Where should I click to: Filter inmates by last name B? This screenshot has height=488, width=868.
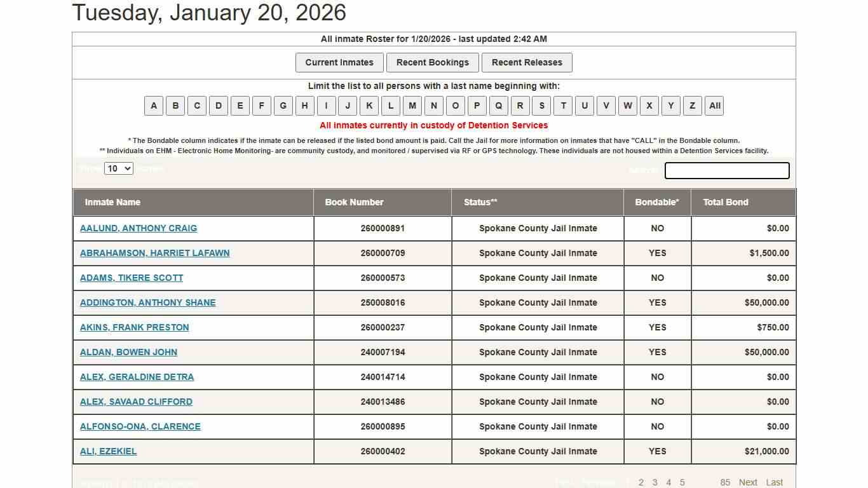pyautogui.click(x=175, y=105)
